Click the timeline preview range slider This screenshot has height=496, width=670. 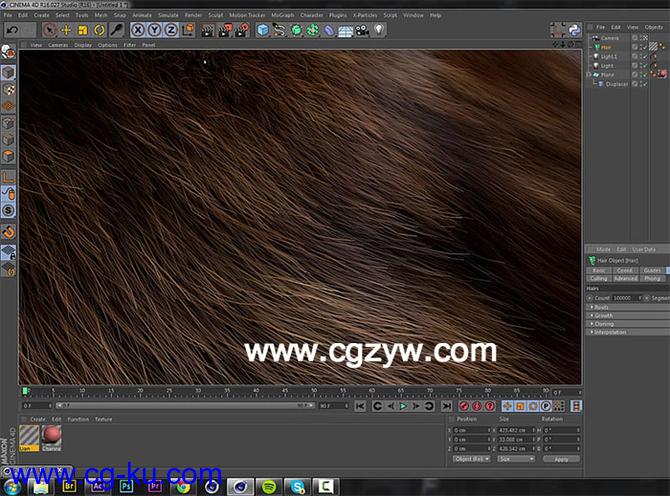pyautogui.click(x=185, y=405)
